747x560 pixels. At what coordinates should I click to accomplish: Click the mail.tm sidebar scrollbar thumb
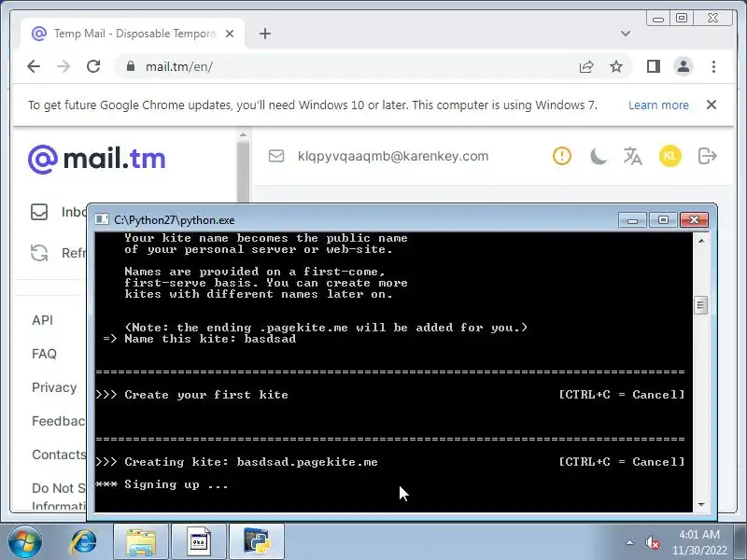tap(243, 173)
